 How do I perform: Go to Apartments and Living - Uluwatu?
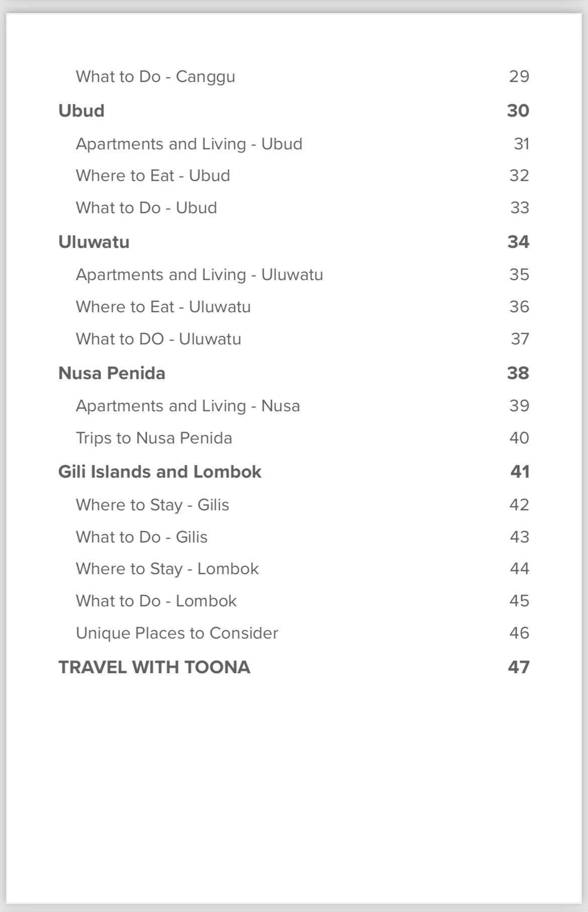[x=199, y=275]
